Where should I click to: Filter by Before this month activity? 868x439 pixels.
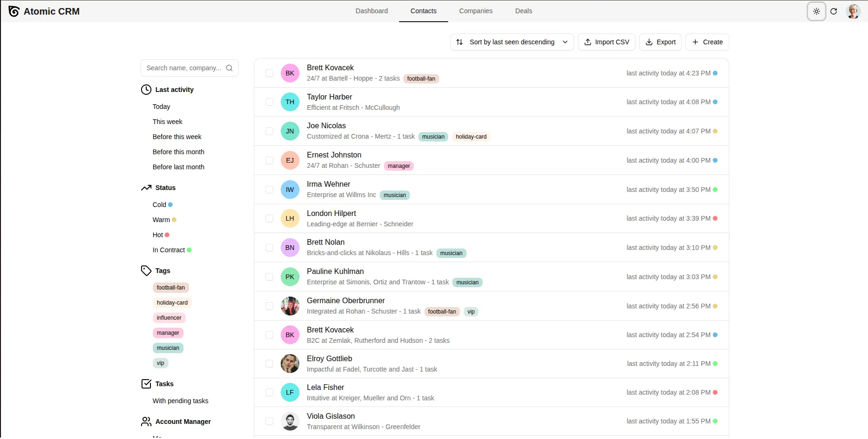pyautogui.click(x=178, y=152)
